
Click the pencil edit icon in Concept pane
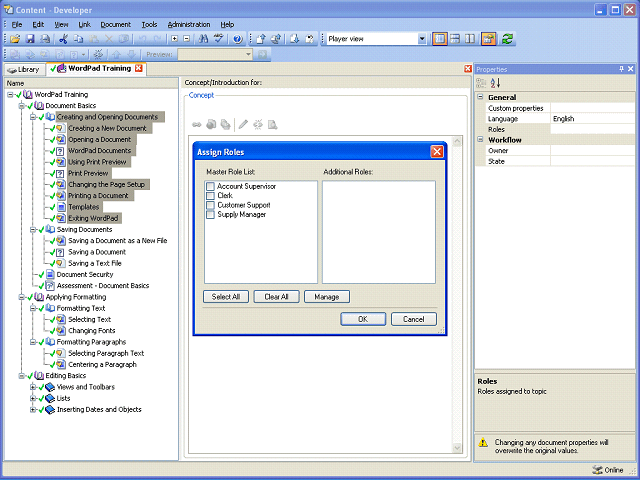[243, 124]
